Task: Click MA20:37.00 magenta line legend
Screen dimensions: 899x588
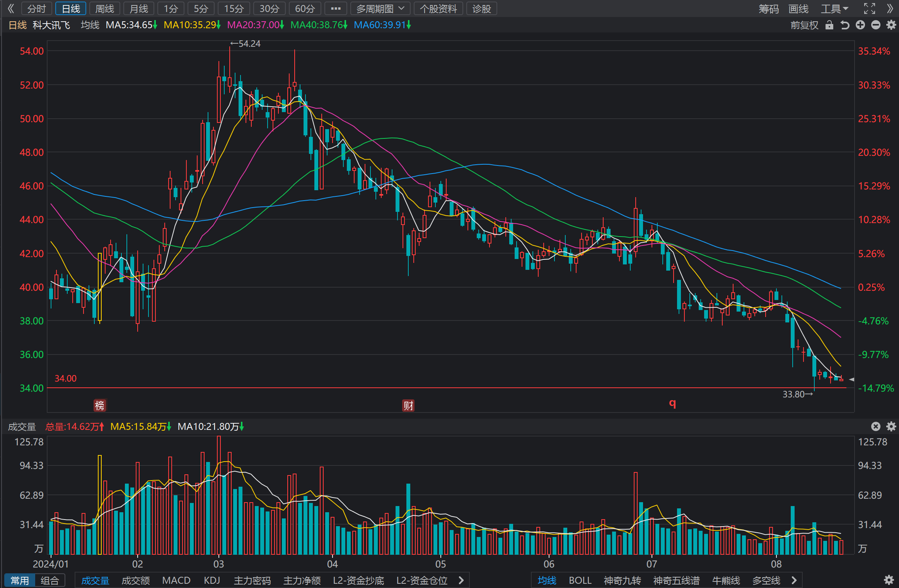Action: pos(256,25)
